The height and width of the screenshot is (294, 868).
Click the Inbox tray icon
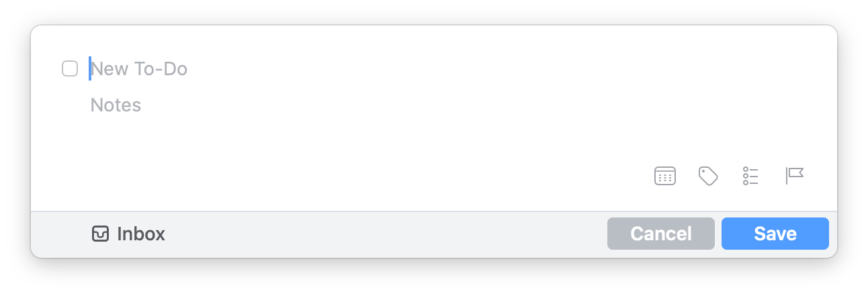pos(100,234)
